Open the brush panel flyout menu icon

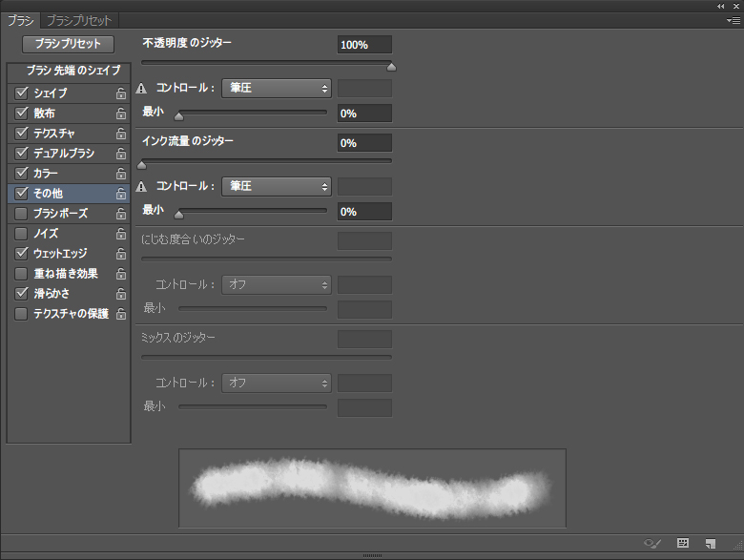click(x=734, y=20)
